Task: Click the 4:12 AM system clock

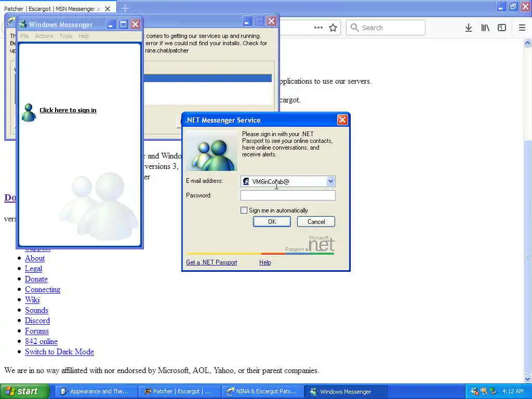Action: click(x=513, y=392)
